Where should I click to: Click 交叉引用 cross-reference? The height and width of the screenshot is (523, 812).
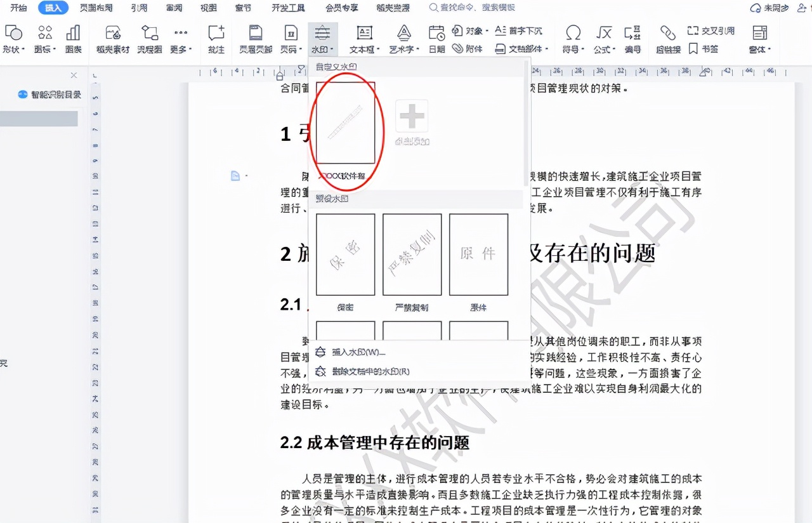click(x=711, y=30)
